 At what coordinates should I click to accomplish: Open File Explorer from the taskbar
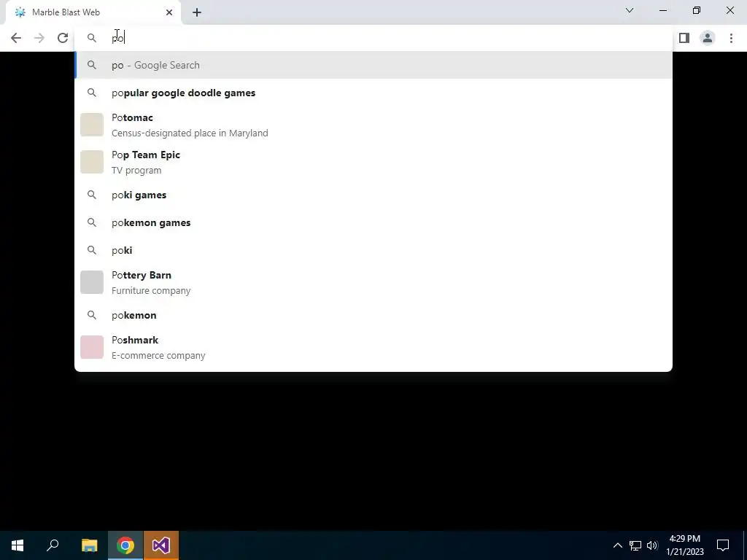click(89, 545)
